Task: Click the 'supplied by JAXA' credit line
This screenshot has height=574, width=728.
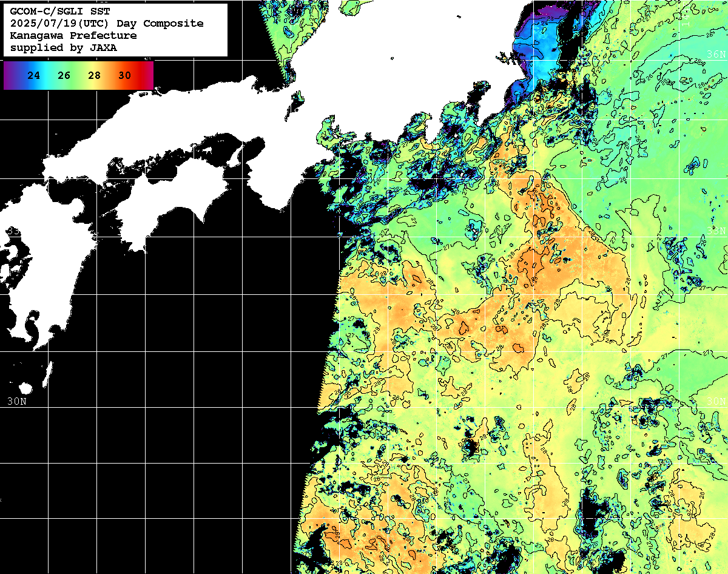Action: [x=63, y=48]
